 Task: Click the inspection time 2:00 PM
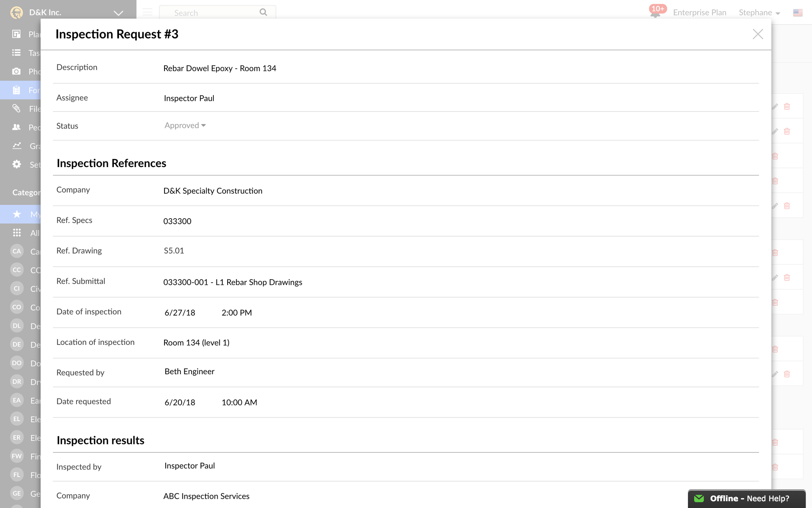237,313
